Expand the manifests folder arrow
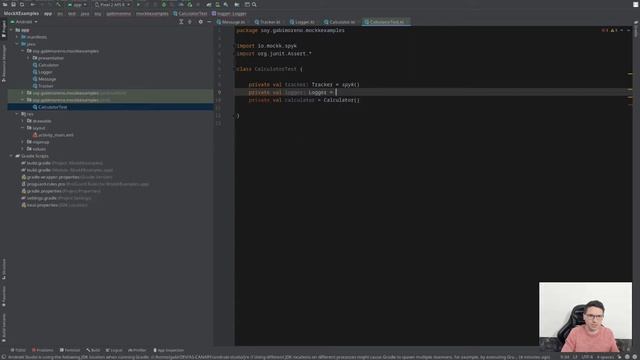 (x=17, y=37)
